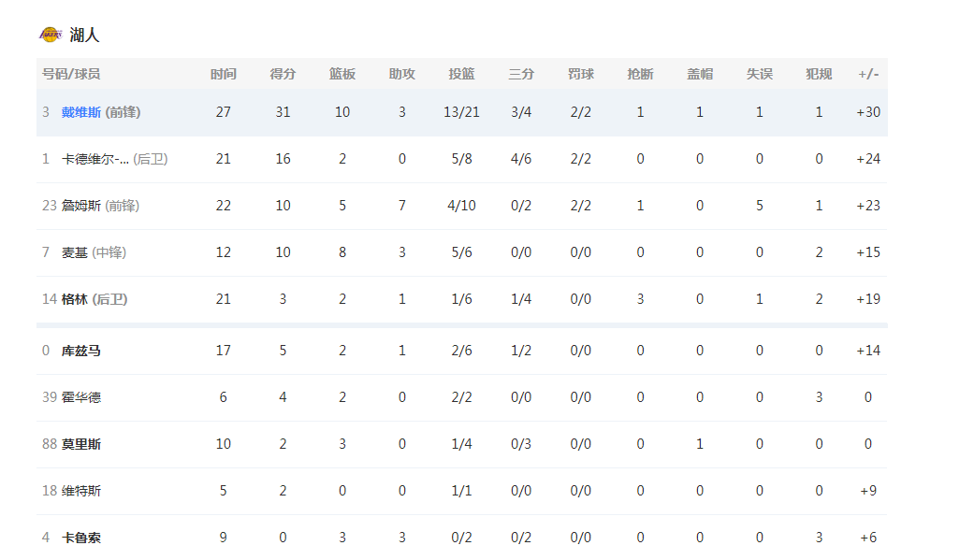Open 维特斯 player profile
Image resolution: width=974 pixels, height=560 pixels.
(x=81, y=491)
